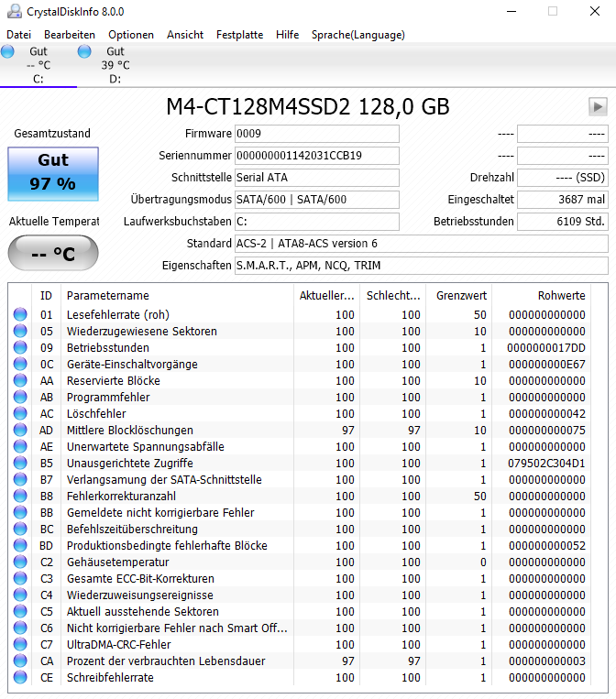
Task: Click the blue status circle of C: drive
Action: 7,51
